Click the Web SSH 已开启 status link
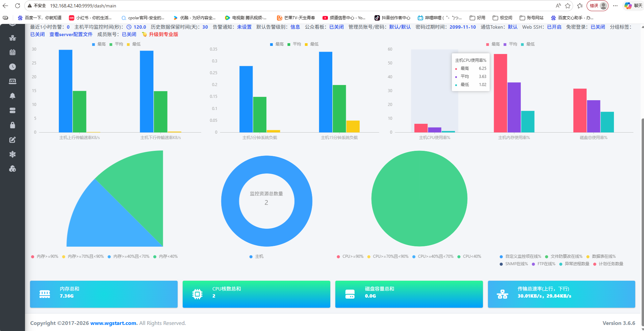 [554, 27]
